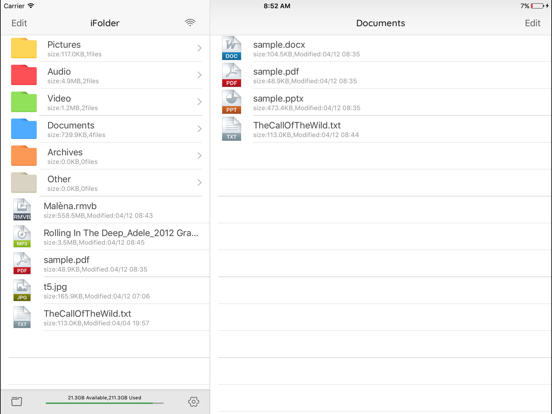Select the Audio folder name

point(59,71)
